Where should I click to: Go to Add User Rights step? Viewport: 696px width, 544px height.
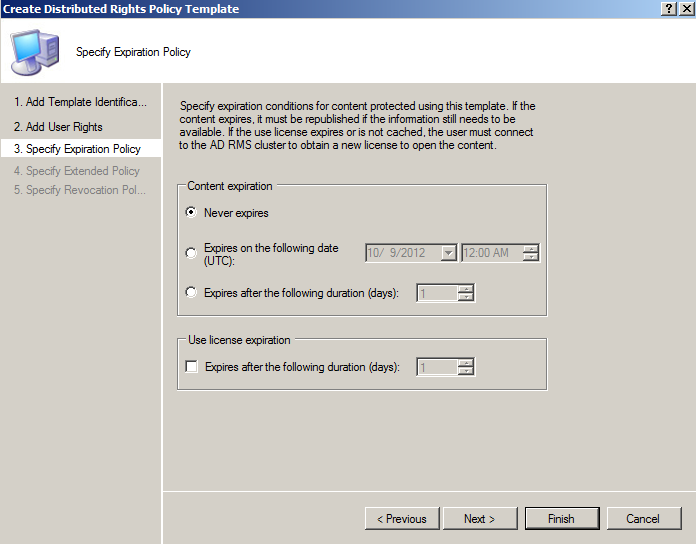[x=58, y=127]
